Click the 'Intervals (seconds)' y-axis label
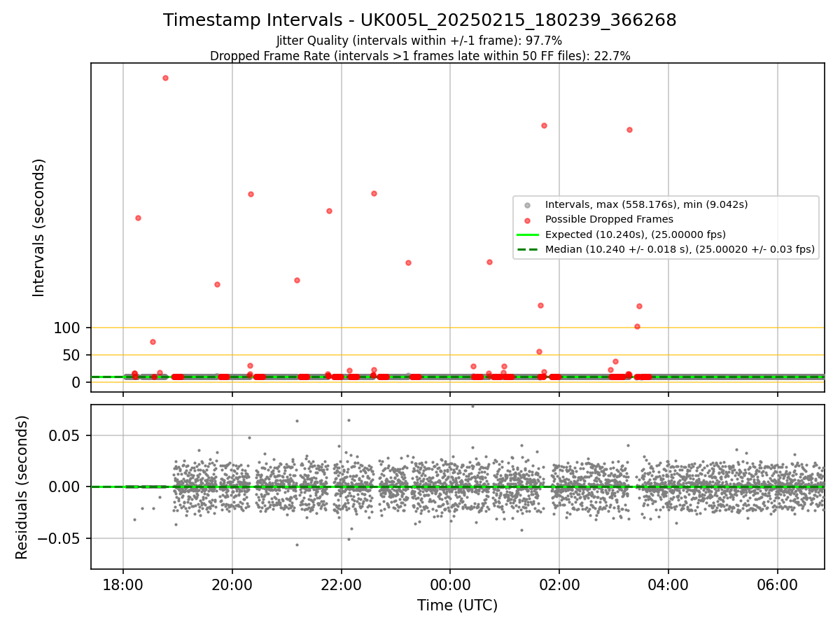The height and width of the screenshot is (630, 840). 39,227
